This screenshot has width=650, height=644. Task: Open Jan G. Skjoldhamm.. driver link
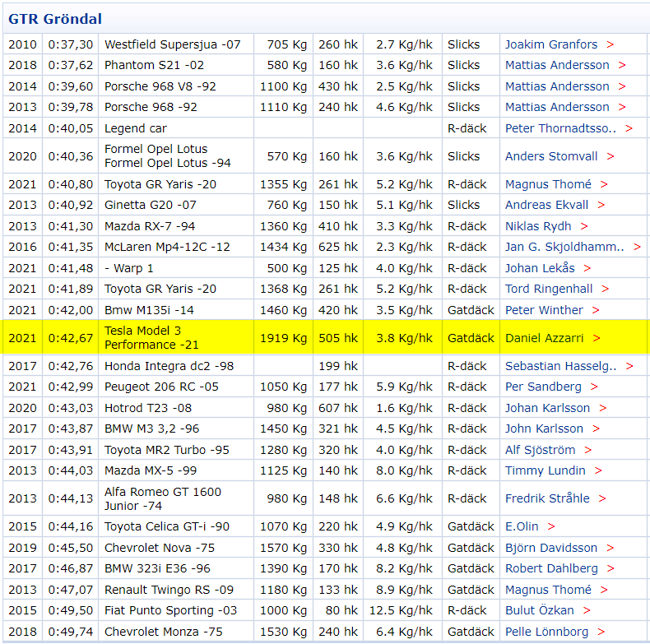(x=564, y=247)
